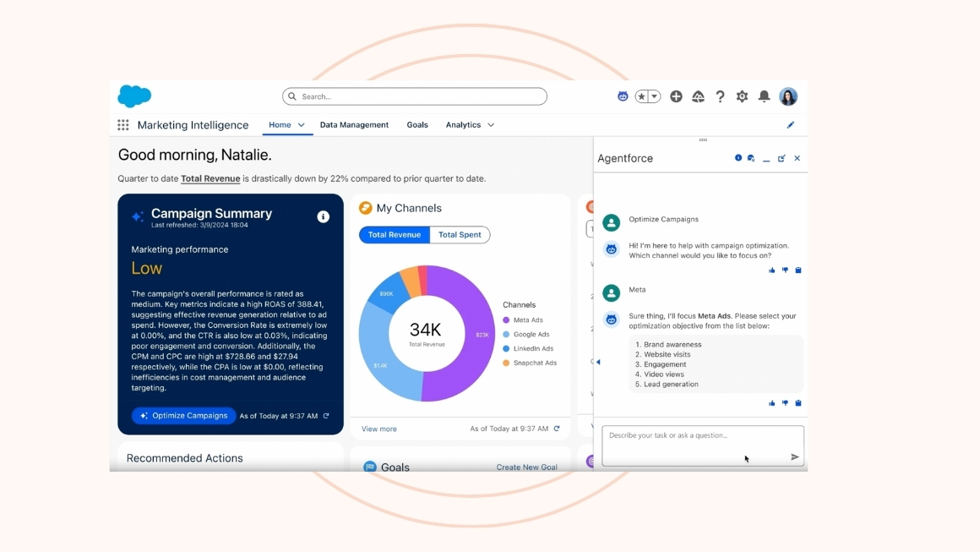Open the App Launcher grid icon
Viewport: 980px width, 552px height.
(x=123, y=125)
